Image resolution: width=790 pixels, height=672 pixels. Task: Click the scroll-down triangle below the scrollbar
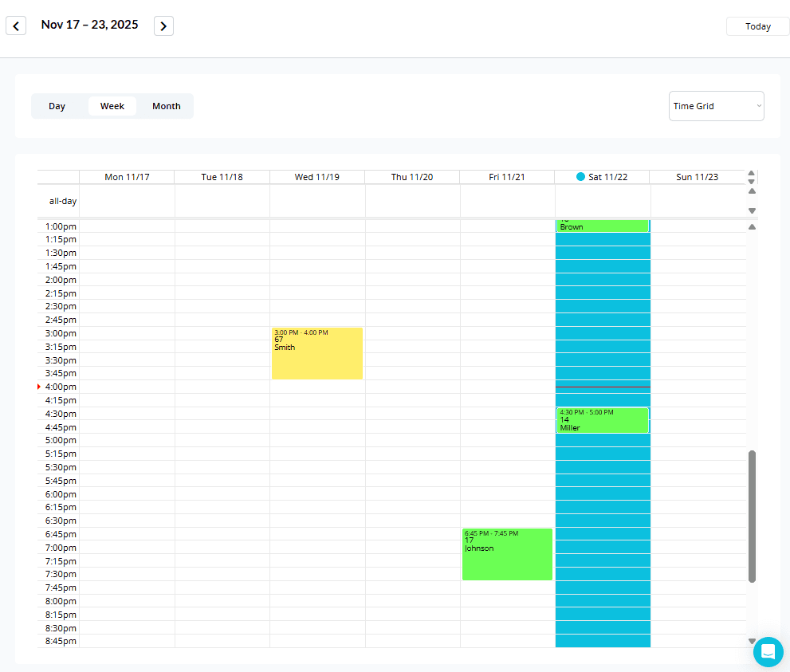click(751, 640)
